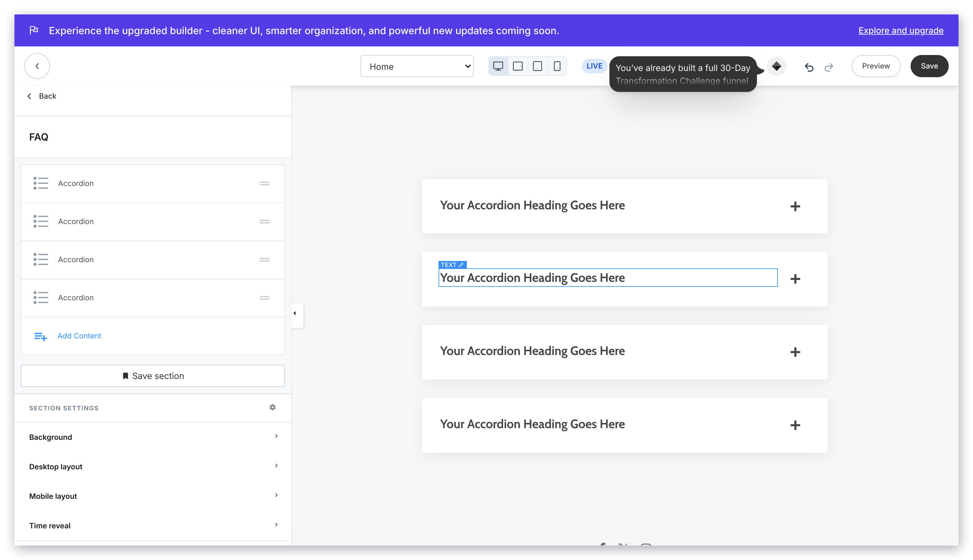973x560 pixels.
Task: Expand Desktop layout settings
Action: (x=152, y=467)
